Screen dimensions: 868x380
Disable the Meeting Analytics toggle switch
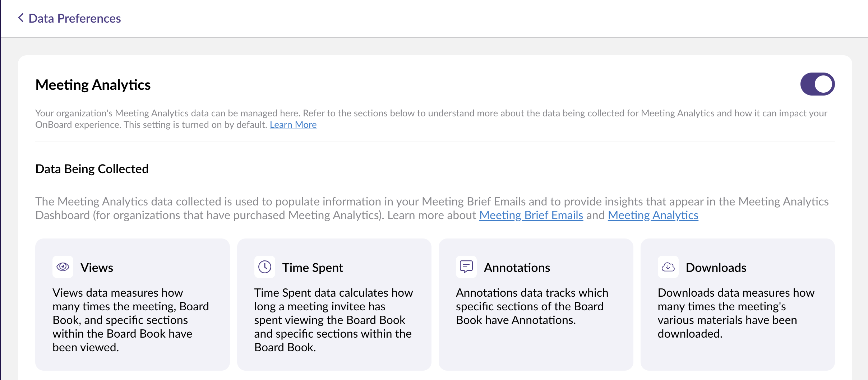[x=817, y=84]
